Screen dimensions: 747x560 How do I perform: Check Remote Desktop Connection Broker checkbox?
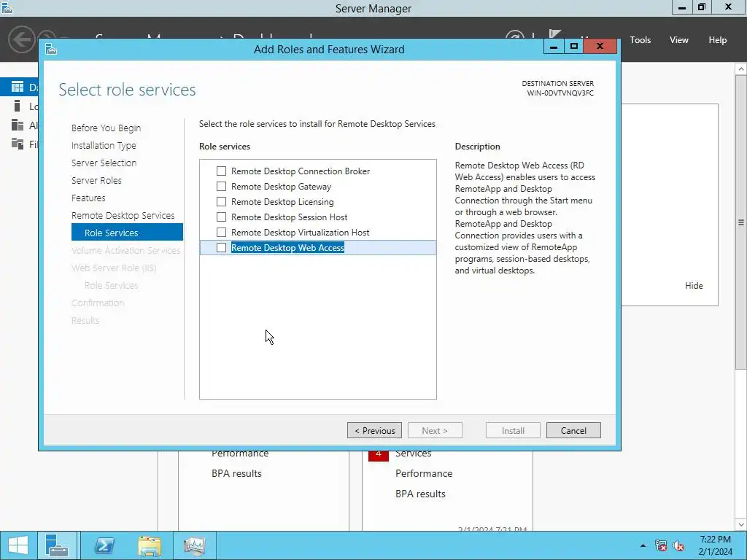coord(221,171)
